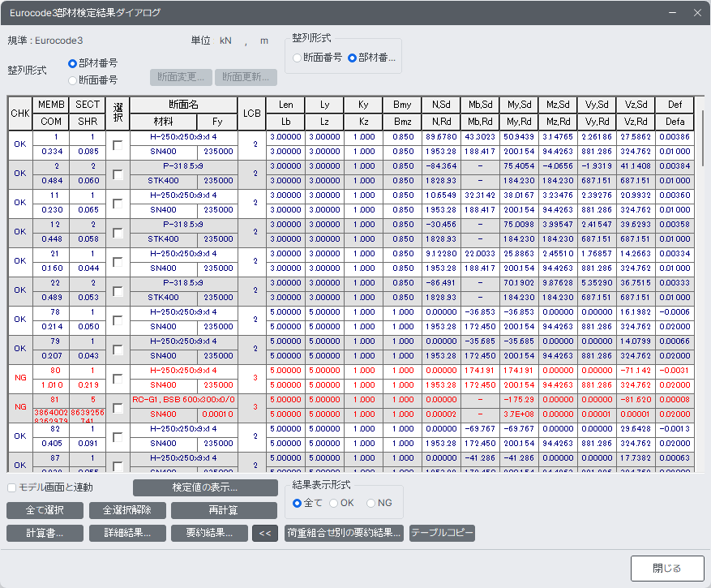711x588 pixels.
Task: Filter results by OK radio option
Action: pos(334,503)
